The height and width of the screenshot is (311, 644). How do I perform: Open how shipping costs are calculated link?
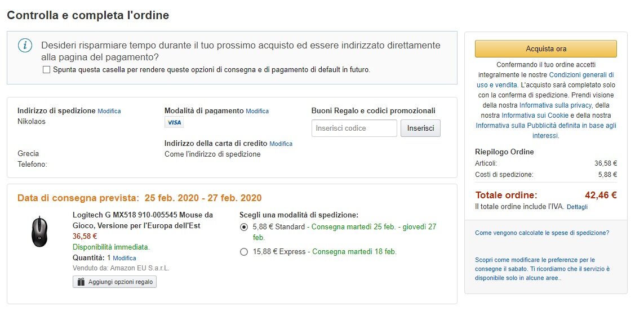[x=541, y=233]
